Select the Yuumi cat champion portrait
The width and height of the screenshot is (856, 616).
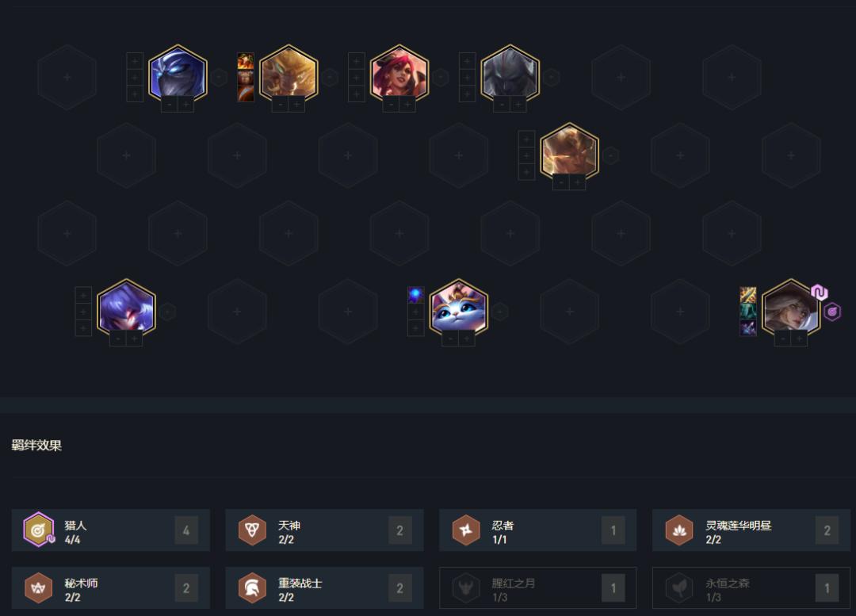[x=459, y=309]
